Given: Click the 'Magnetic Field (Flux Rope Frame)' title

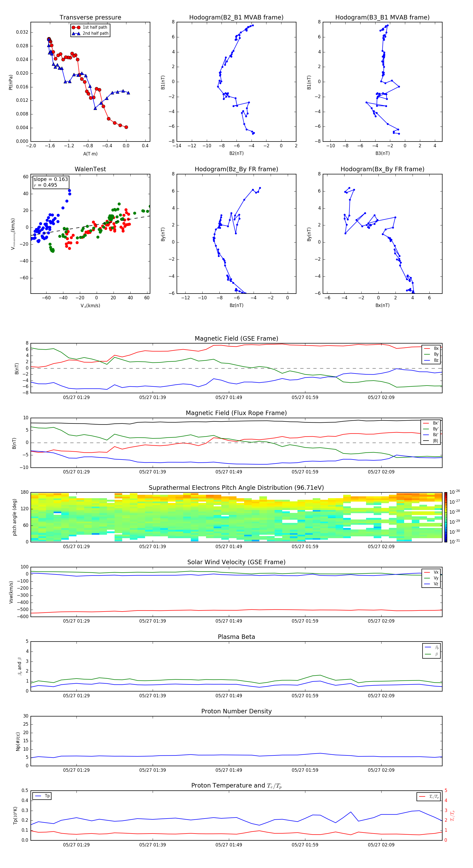Looking at the screenshot, I should pos(236,413).
